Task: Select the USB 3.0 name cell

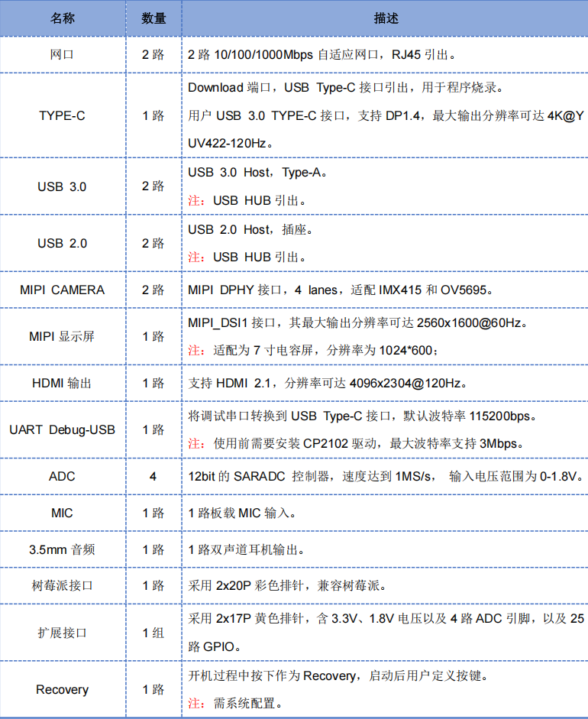Action: click(x=63, y=186)
